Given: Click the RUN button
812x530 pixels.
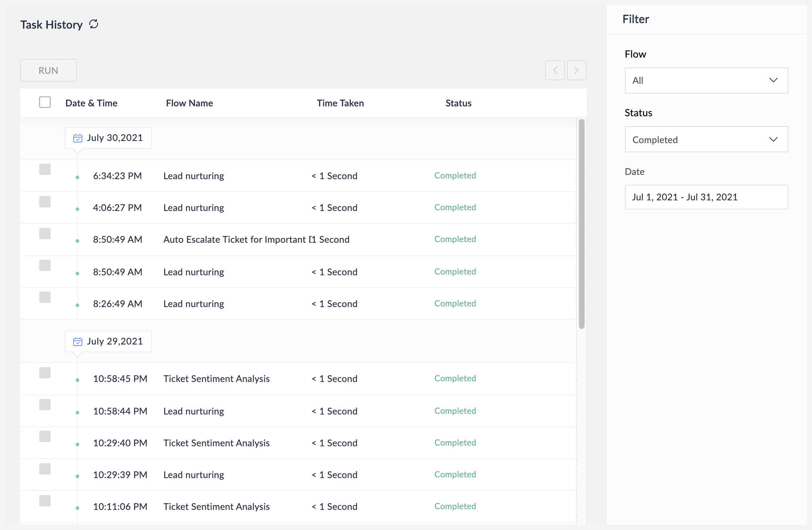Looking at the screenshot, I should coord(48,70).
